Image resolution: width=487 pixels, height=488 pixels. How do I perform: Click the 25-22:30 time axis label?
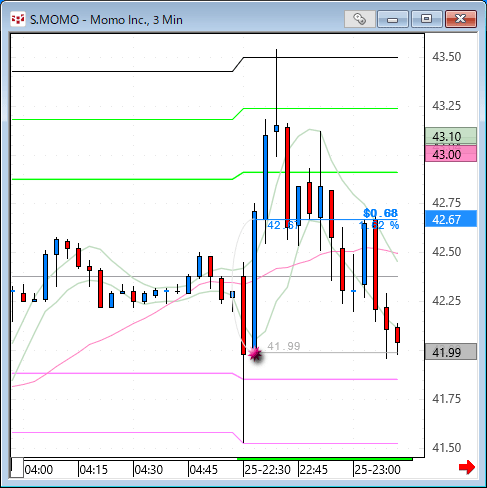click(267, 470)
